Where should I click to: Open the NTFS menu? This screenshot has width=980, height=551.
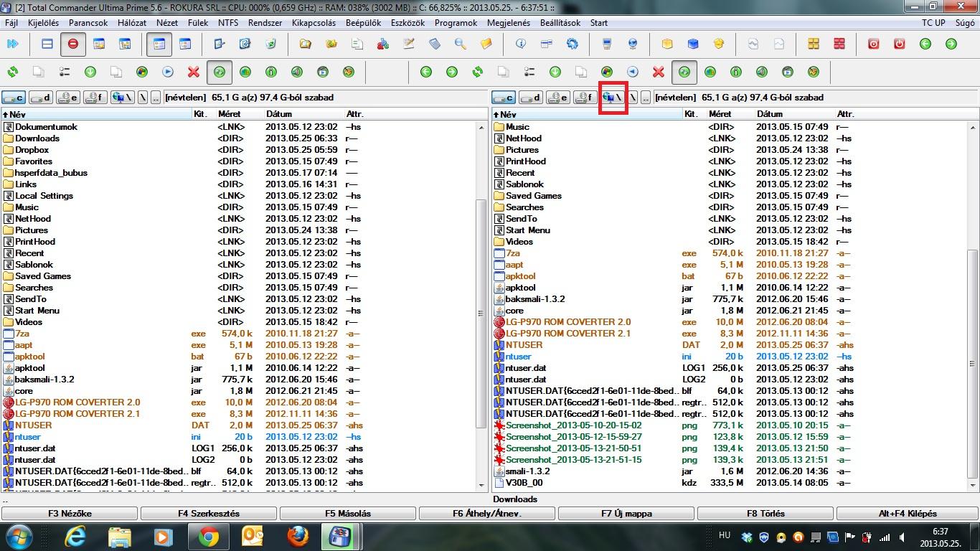[x=228, y=23]
